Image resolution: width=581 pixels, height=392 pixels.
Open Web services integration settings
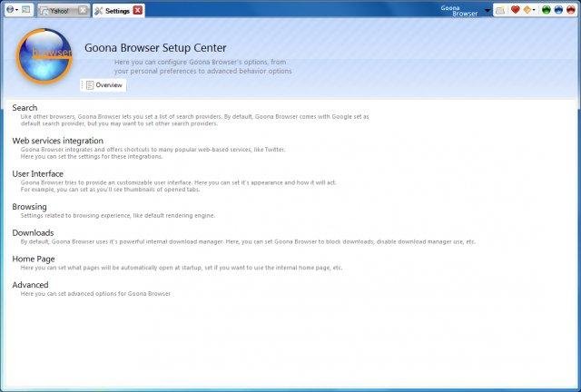pos(58,141)
